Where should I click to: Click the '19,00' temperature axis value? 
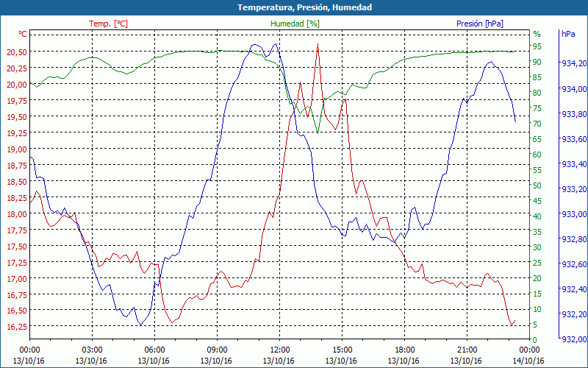(17, 149)
